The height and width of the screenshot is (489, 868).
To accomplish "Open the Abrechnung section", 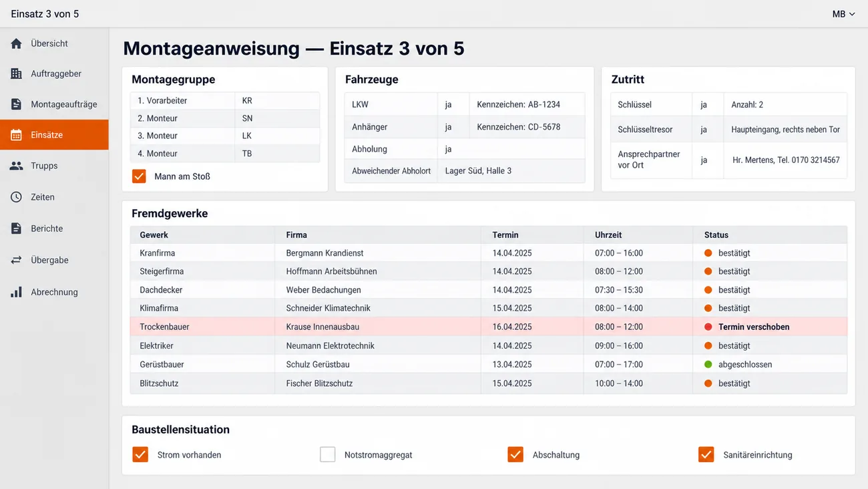I will click(x=54, y=292).
